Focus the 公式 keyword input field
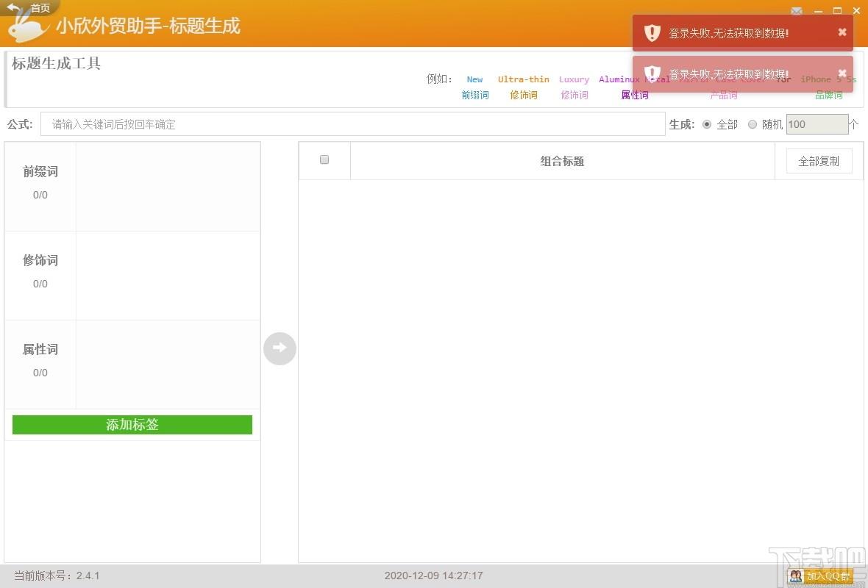This screenshot has width=868, height=588. (x=352, y=124)
